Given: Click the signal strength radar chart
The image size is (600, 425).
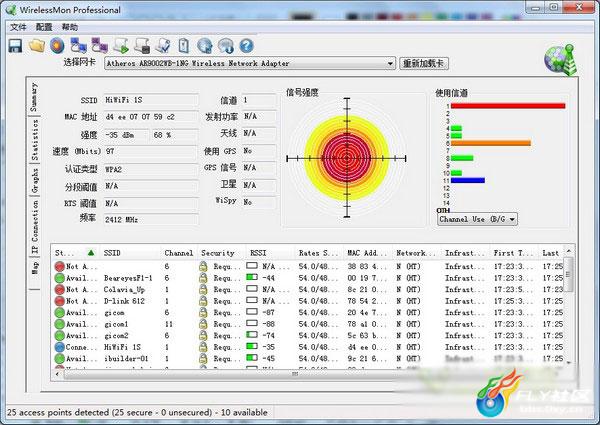Looking at the screenshot, I should 347,158.
